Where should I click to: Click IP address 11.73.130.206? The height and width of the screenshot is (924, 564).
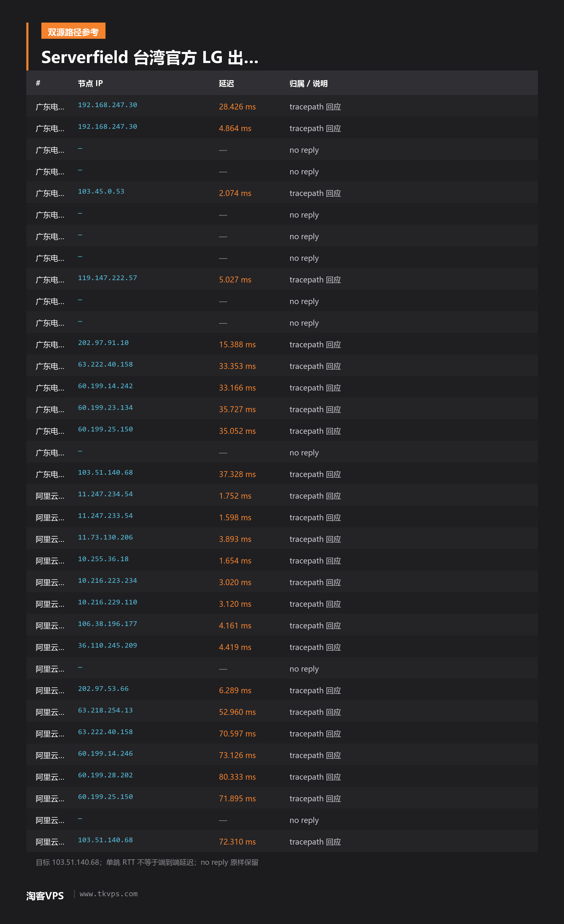tap(105, 537)
